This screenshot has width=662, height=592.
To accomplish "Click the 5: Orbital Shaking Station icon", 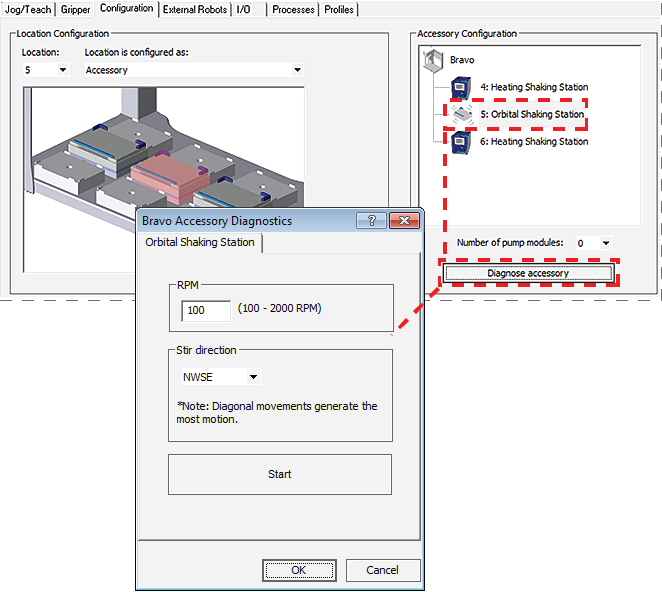I will pyautogui.click(x=462, y=115).
